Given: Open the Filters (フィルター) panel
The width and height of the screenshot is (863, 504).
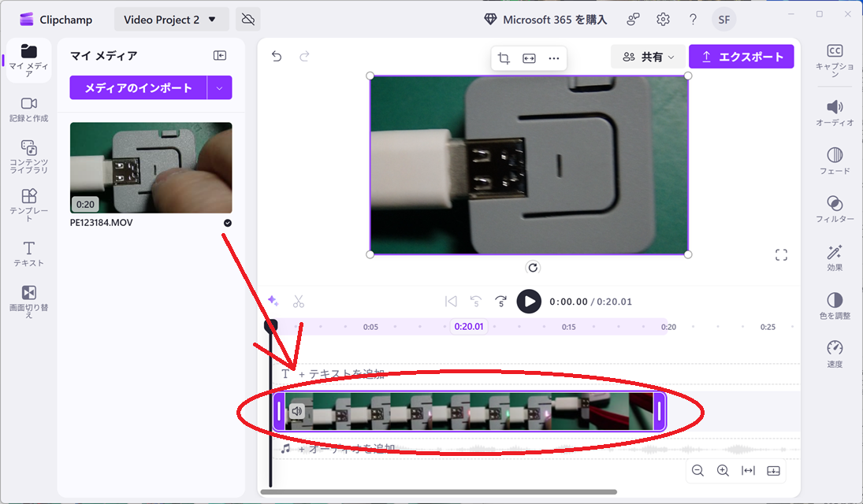Looking at the screenshot, I should coord(835,209).
